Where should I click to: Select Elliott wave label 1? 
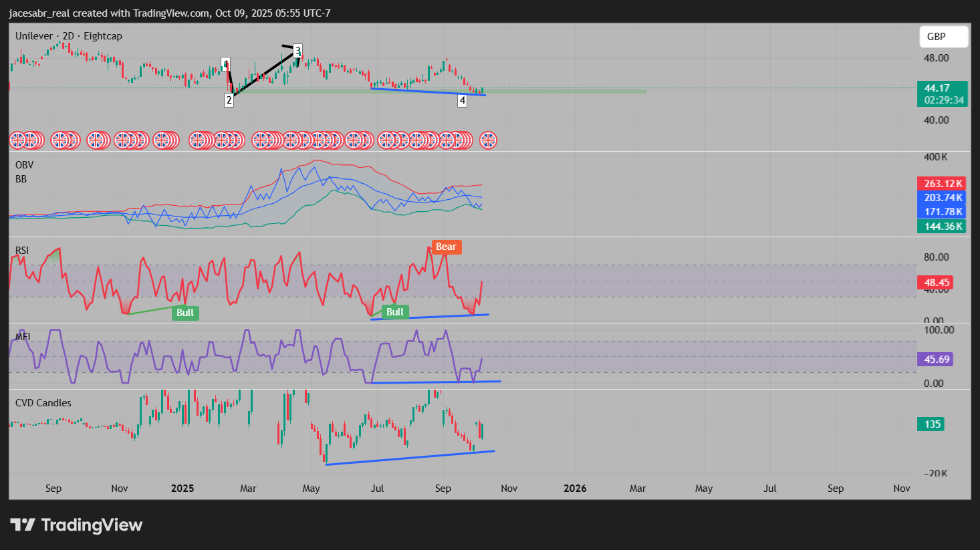pyautogui.click(x=226, y=64)
